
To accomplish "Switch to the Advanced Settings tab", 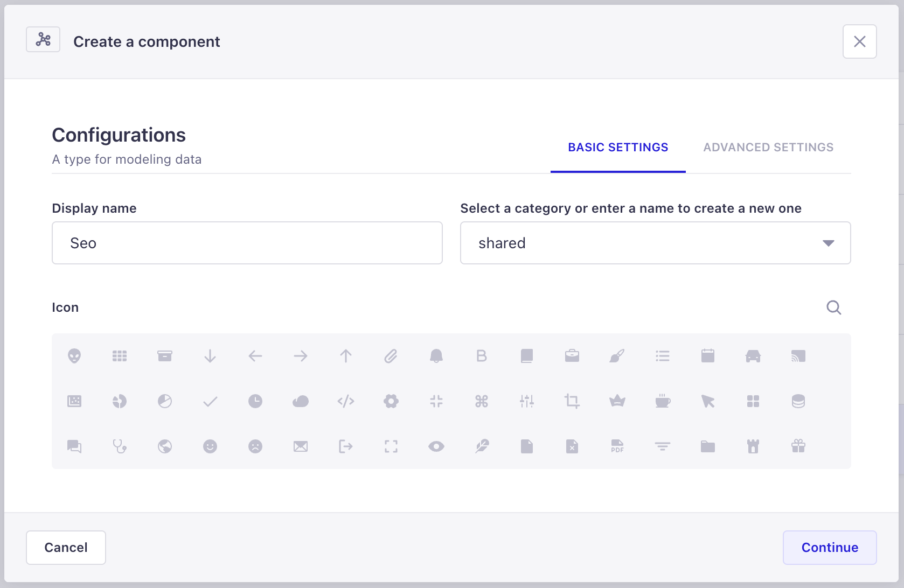I will [768, 147].
